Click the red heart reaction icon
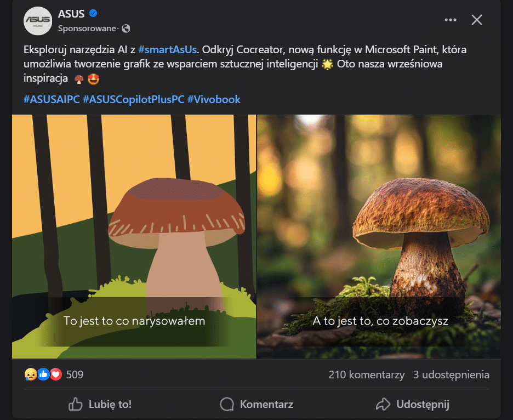The height and width of the screenshot is (420, 513). point(56,375)
